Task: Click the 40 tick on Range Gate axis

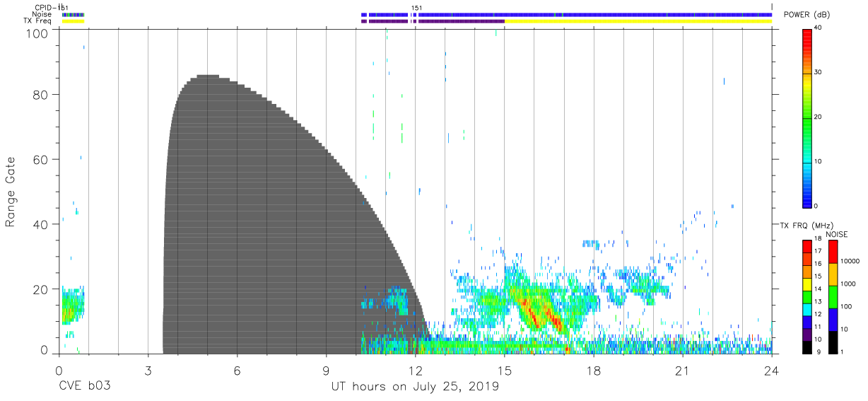Action: coord(42,224)
